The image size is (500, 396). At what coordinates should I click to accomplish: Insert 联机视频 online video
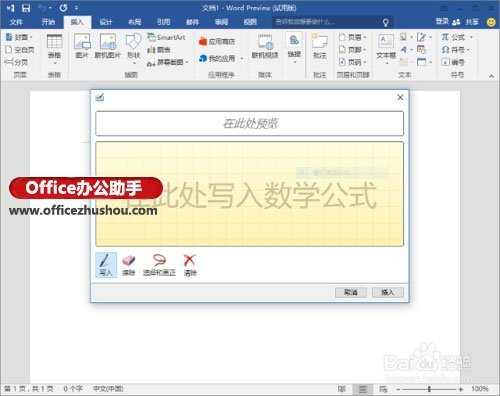coord(265,46)
